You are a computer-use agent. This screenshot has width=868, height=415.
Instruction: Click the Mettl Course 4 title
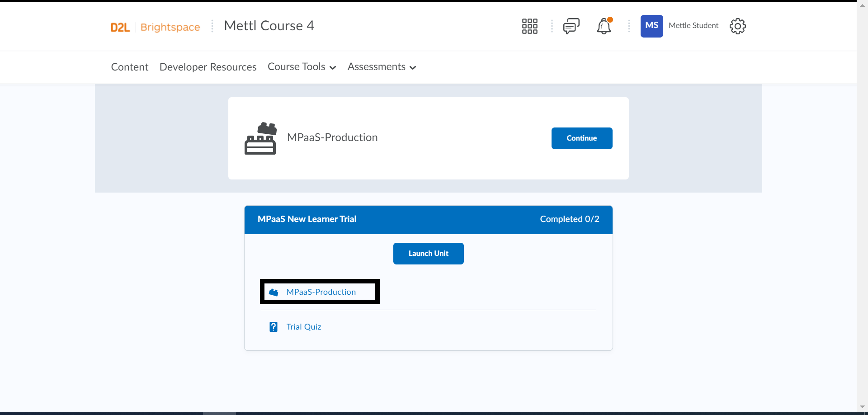pyautogui.click(x=269, y=26)
